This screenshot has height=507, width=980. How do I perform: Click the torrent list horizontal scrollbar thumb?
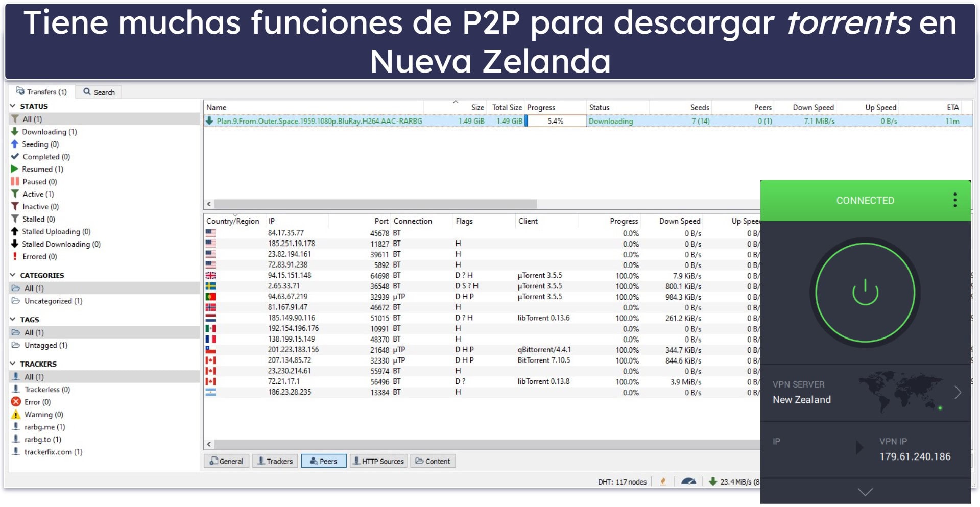(375, 204)
